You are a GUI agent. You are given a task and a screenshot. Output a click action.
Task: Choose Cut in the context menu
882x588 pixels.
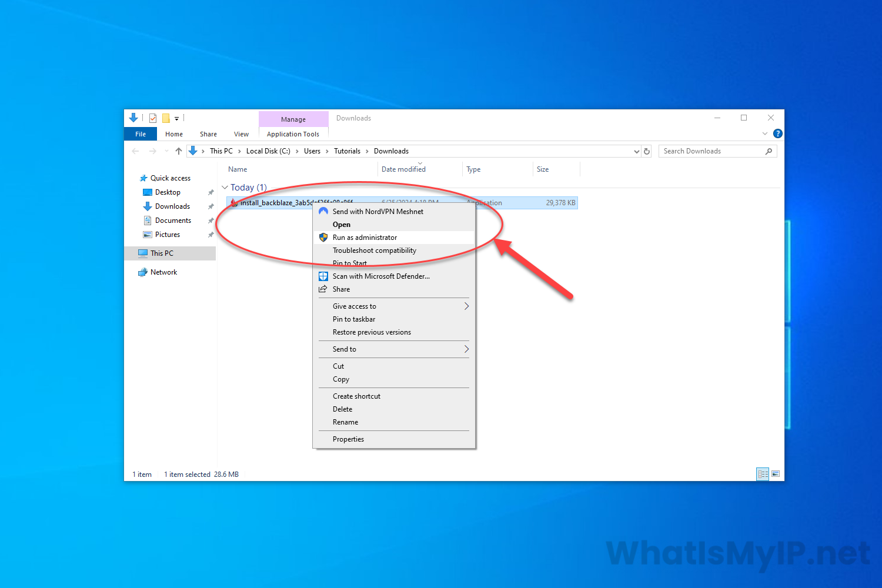click(x=394, y=366)
